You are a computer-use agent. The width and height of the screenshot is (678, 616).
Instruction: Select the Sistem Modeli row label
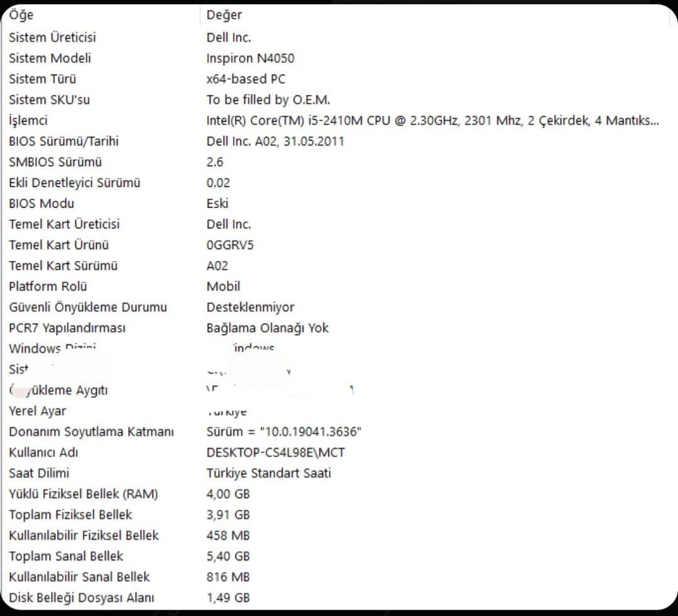50,58
